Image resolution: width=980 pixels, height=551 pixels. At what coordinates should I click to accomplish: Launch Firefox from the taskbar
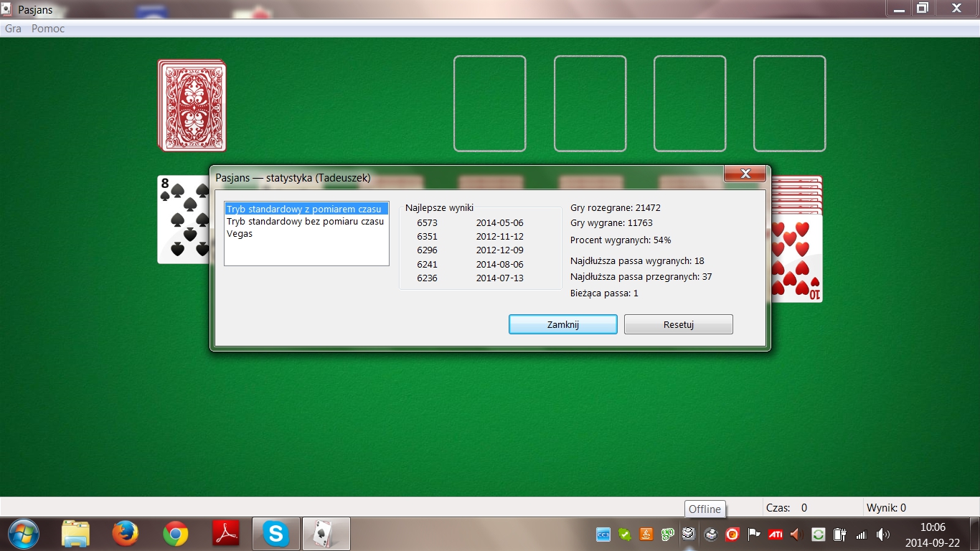tap(125, 534)
